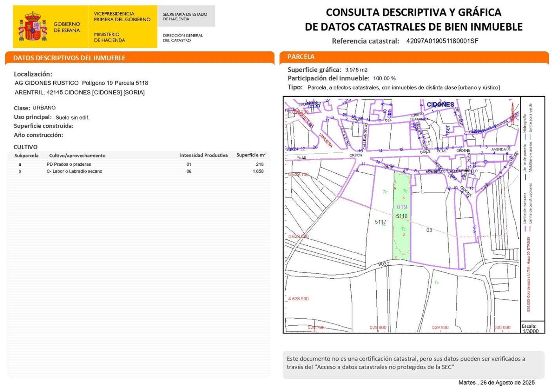The image size is (555, 392).
Task: Click the Superficie m² column header
Action: pos(250,155)
